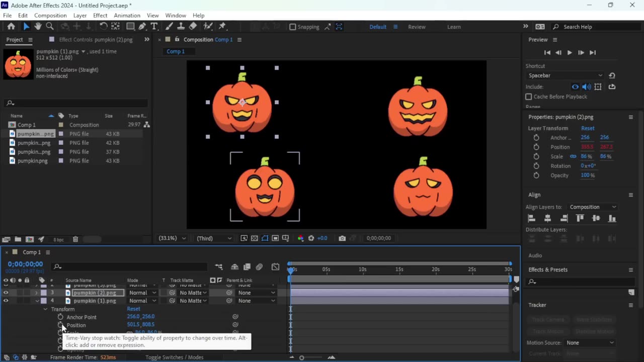
Task: Open the Composition menu
Action: [x=50, y=16]
